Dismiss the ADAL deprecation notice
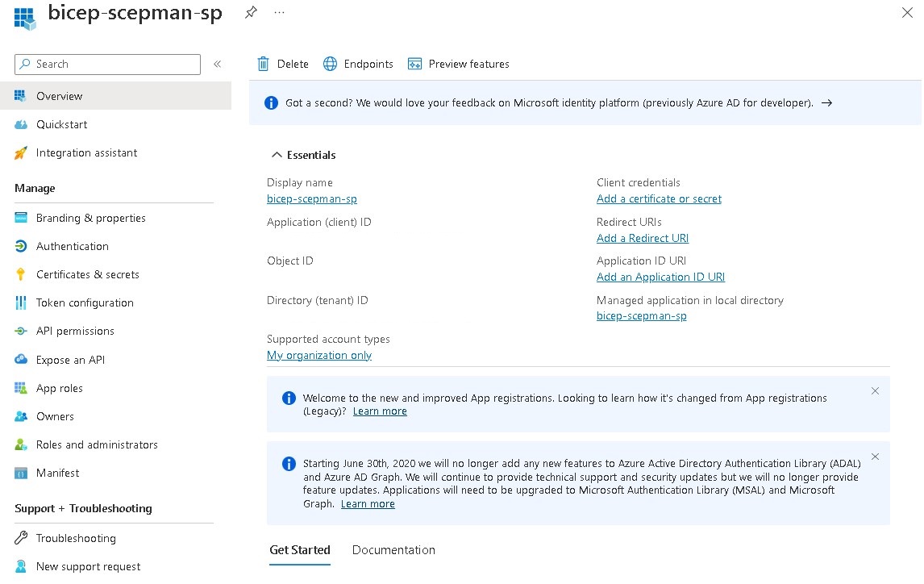The width and height of the screenshot is (924, 584). pyautogui.click(x=875, y=457)
